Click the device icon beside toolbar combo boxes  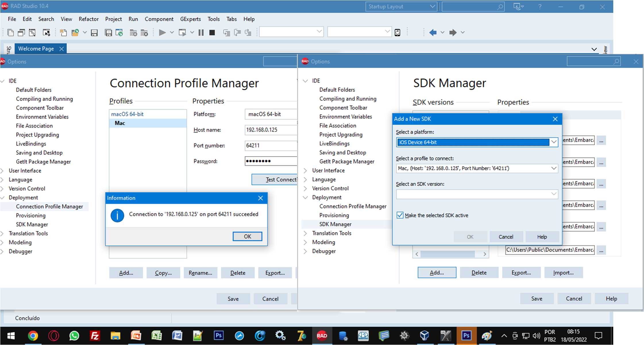[x=398, y=32]
